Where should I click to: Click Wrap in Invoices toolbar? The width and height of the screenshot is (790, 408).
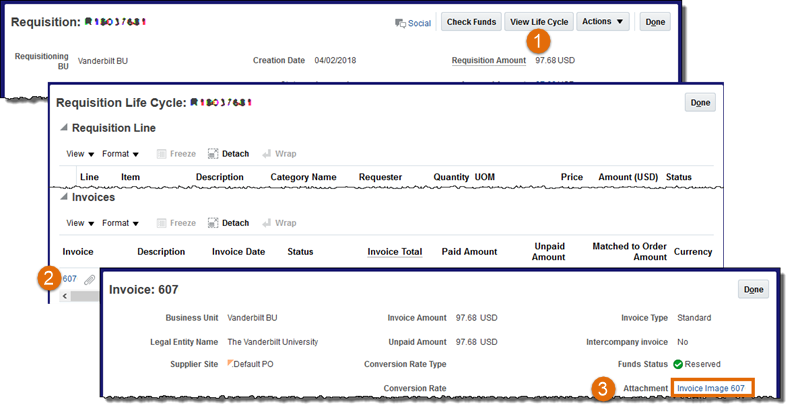[279, 223]
